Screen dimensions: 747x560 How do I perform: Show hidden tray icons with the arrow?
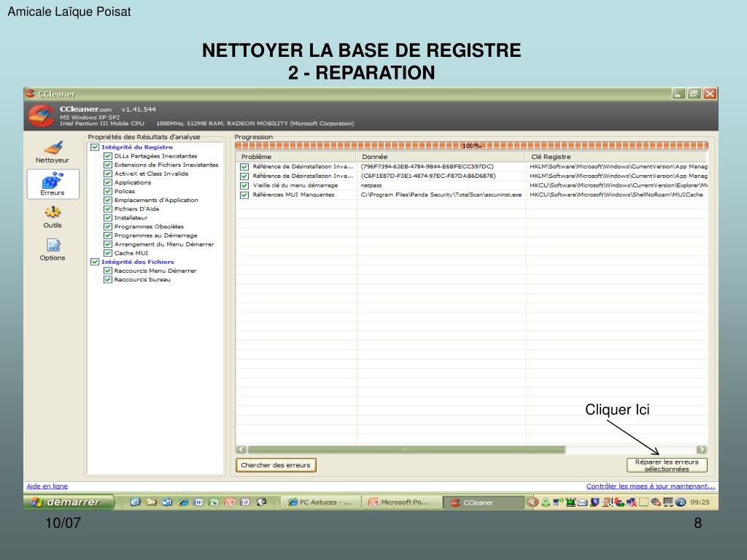533,502
